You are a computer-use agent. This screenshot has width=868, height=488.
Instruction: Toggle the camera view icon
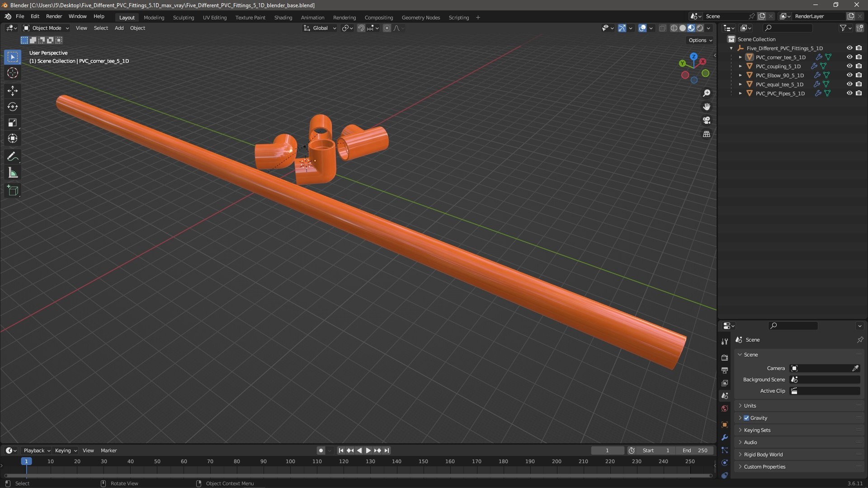[707, 120]
